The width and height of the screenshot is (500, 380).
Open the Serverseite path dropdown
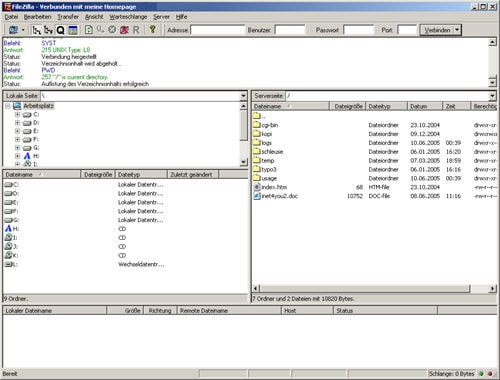point(492,96)
